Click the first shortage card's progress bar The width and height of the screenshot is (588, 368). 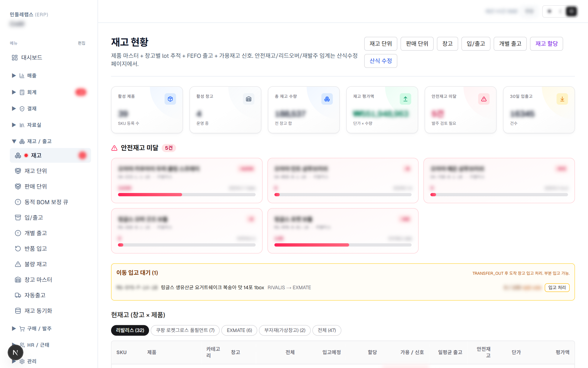(x=187, y=195)
